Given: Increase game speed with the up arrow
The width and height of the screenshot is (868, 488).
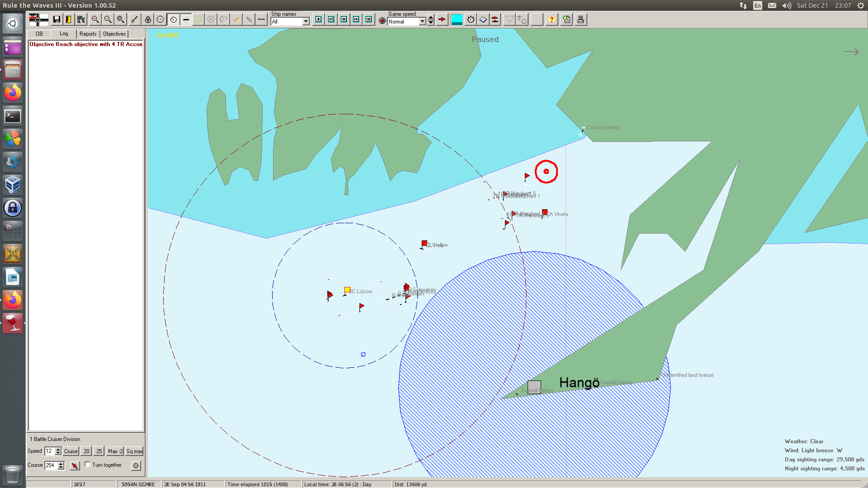Looking at the screenshot, I should click(x=431, y=18).
